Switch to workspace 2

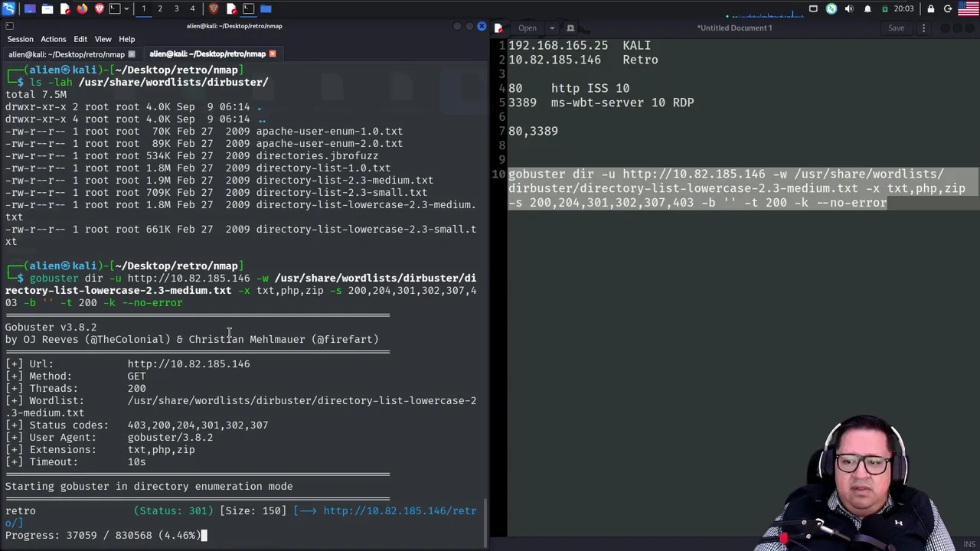[x=160, y=8]
